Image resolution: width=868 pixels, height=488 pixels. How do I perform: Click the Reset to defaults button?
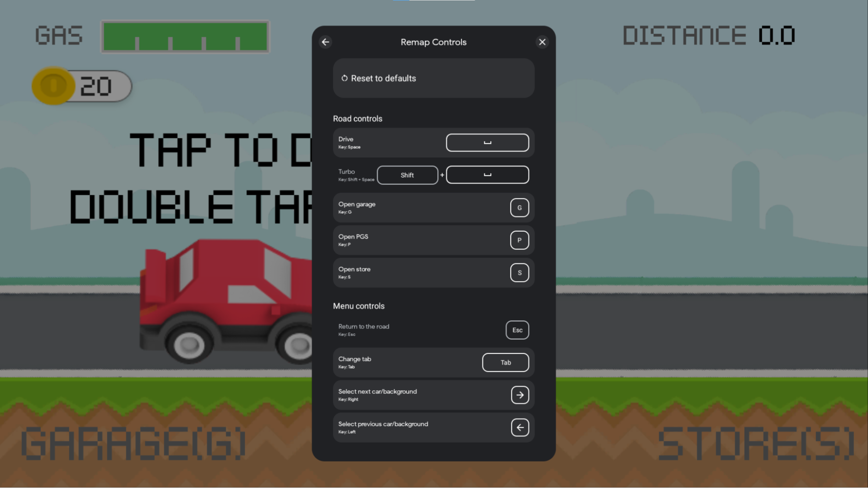433,78
